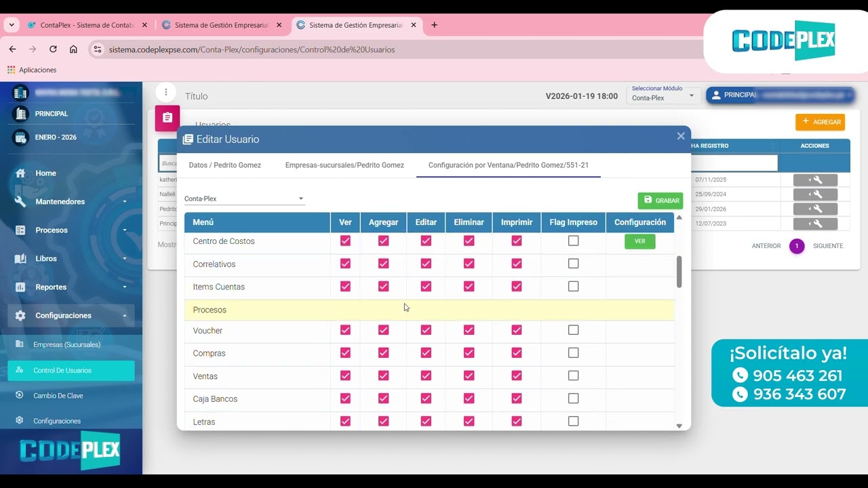868x488 pixels.
Task: Expand the Procesos sidebar menu
Action: [x=71, y=230]
